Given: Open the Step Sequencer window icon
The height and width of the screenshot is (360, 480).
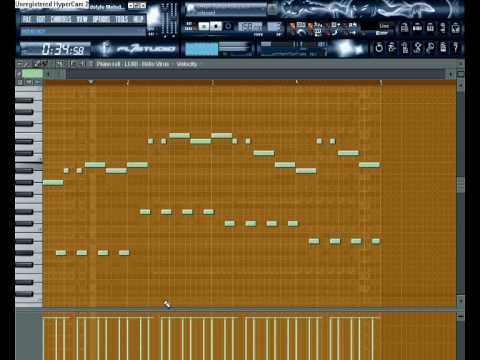Looking at the screenshot, I should tap(417, 28).
